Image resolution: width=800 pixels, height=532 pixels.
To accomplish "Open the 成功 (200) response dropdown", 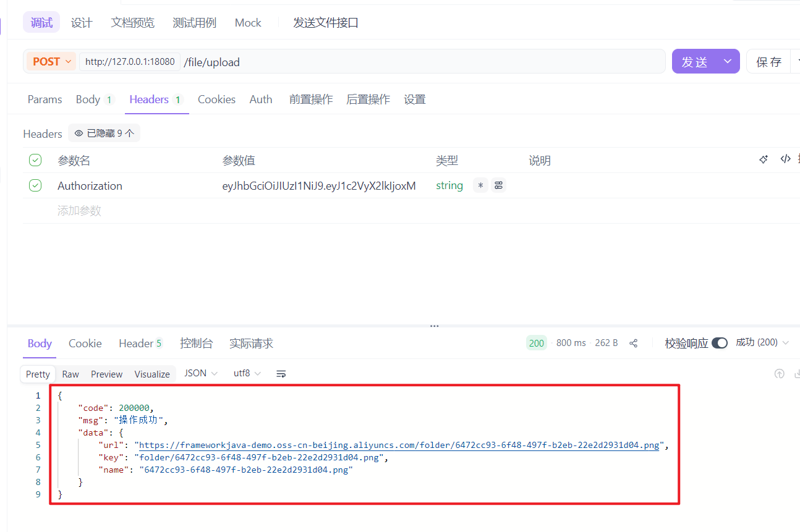I will (x=762, y=342).
